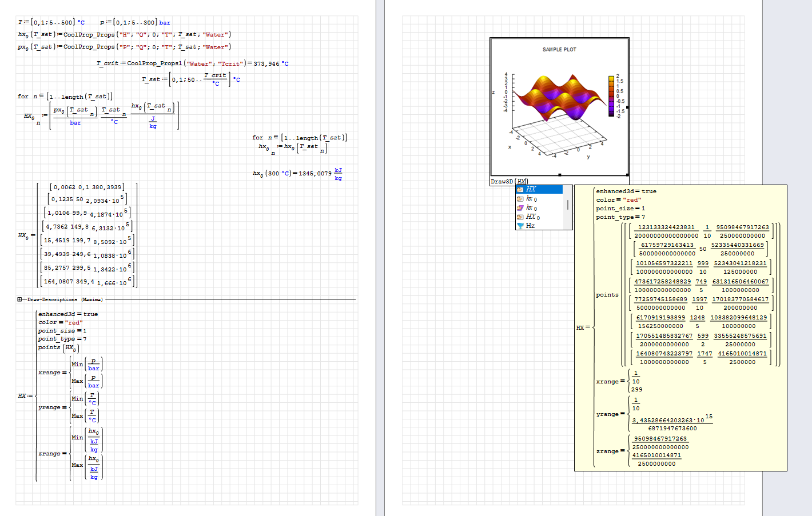Screen dimensions: 812x516
Task: Select the highlighted HX autocomplete suggestion
Action: (531, 189)
